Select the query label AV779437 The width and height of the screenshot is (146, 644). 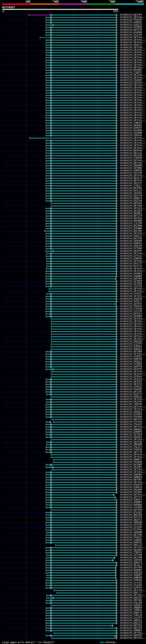coord(8,7)
